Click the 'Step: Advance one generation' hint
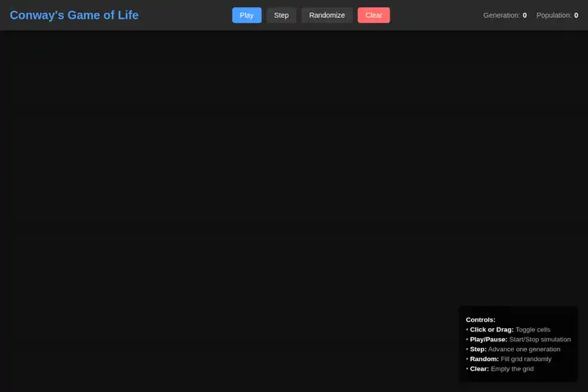The width and height of the screenshot is (588, 392). (513, 350)
